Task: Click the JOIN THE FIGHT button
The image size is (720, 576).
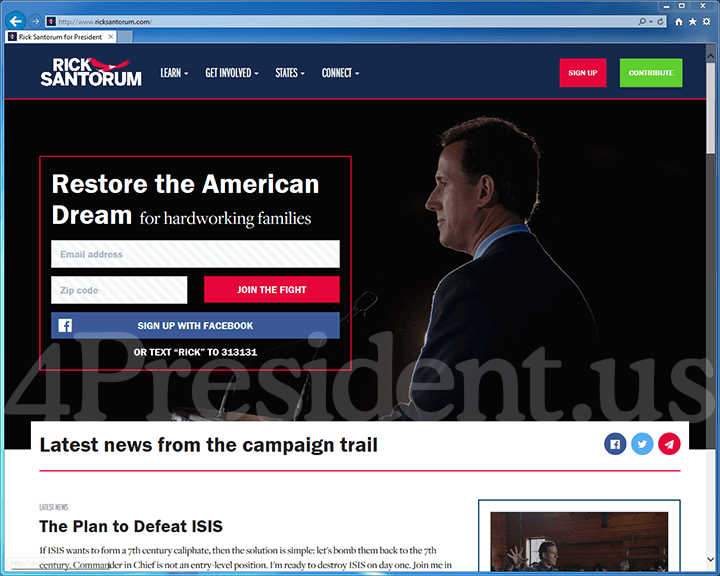Action: tap(272, 289)
